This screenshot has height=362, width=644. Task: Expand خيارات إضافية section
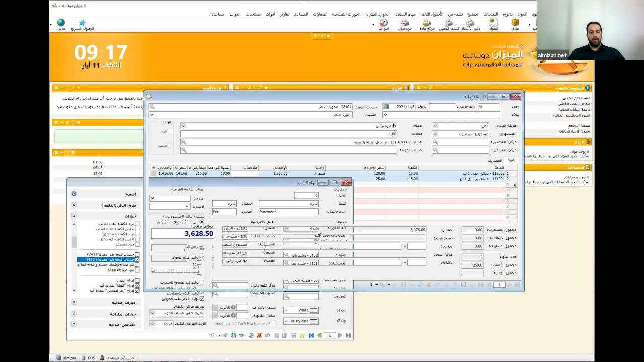tap(74, 303)
